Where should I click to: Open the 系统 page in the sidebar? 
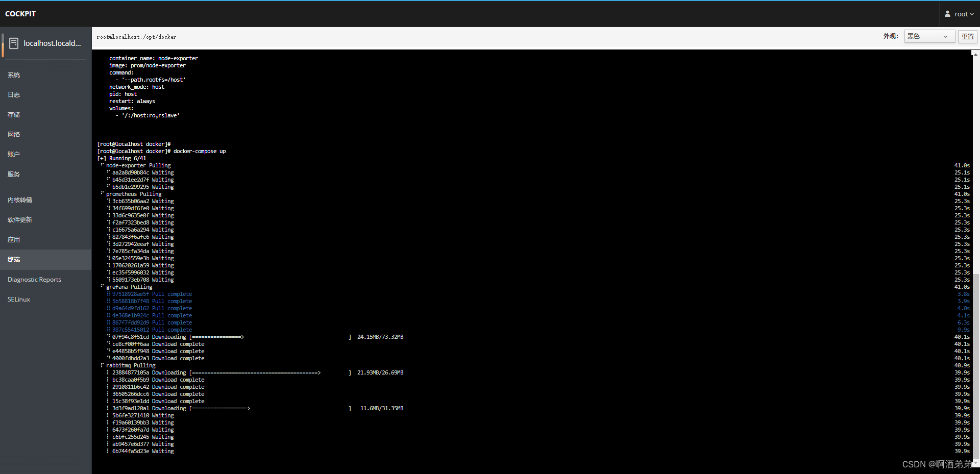(x=14, y=74)
